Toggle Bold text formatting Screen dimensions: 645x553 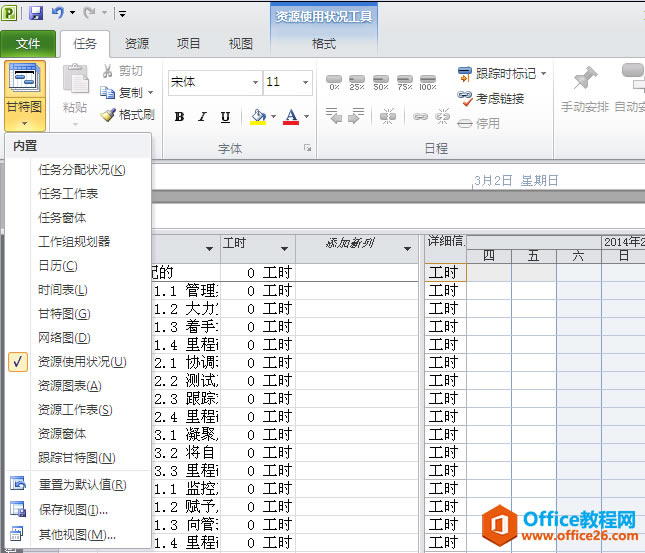pos(179,117)
